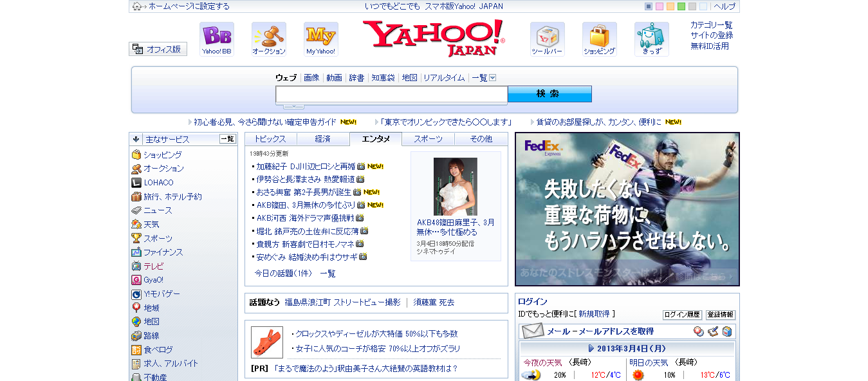Open headline 安めぐみ 結婚決め手はウサギ
This screenshot has width=868, height=381.
pos(306,256)
